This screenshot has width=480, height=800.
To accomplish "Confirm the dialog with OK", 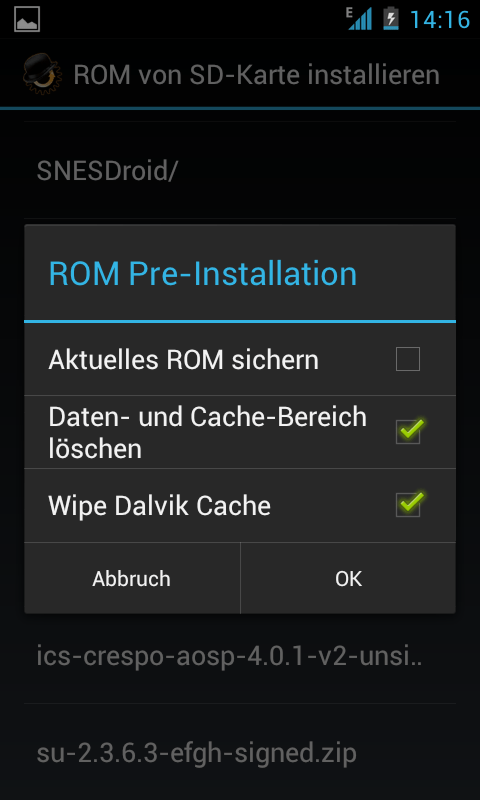I will coord(348,579).
